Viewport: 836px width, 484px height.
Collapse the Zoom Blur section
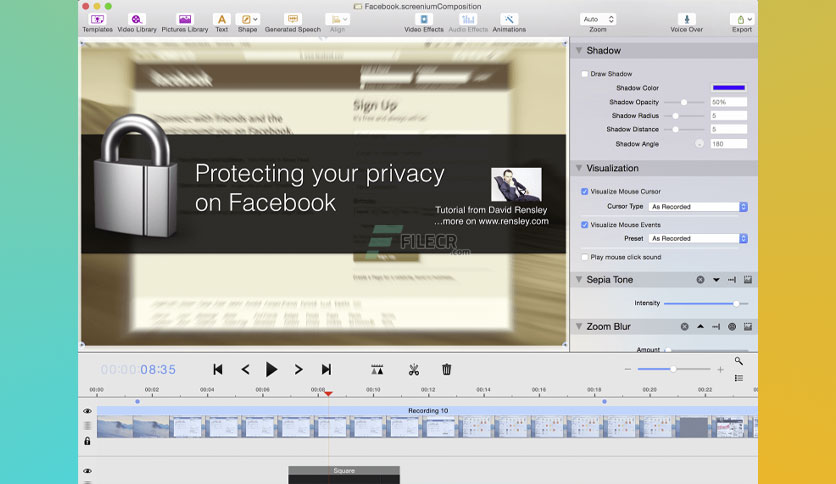point(578,326)
